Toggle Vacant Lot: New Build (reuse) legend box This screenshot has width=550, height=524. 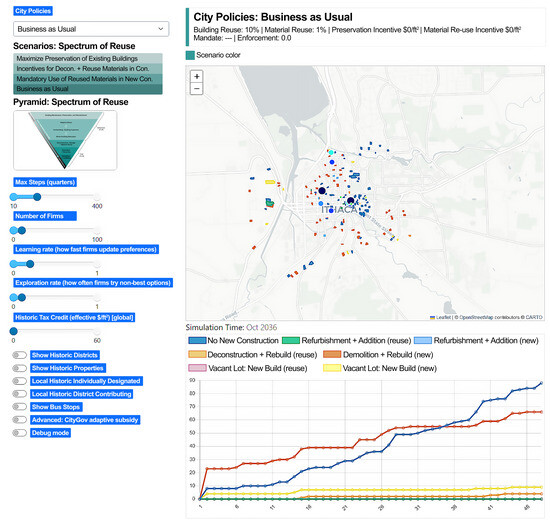pyautogui.click(x=197, y=368)
